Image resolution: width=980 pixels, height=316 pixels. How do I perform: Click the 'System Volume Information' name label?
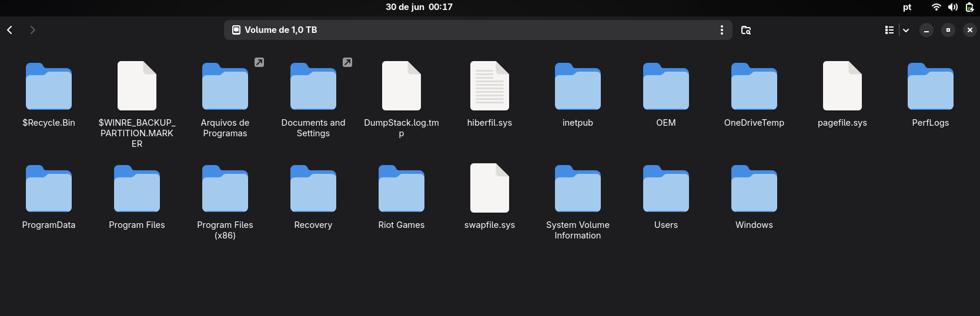pos(578,230)
